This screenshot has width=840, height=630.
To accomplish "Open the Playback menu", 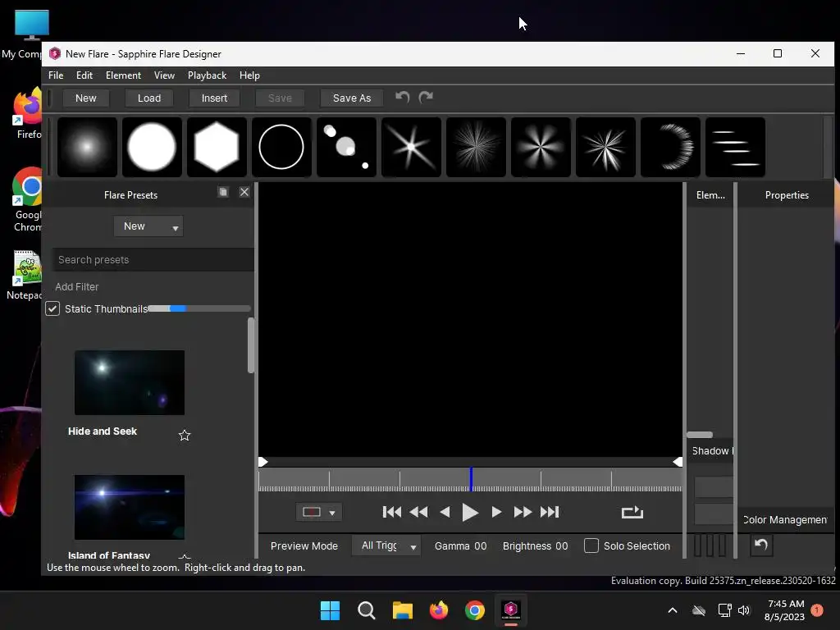I will tap(207, 75).
